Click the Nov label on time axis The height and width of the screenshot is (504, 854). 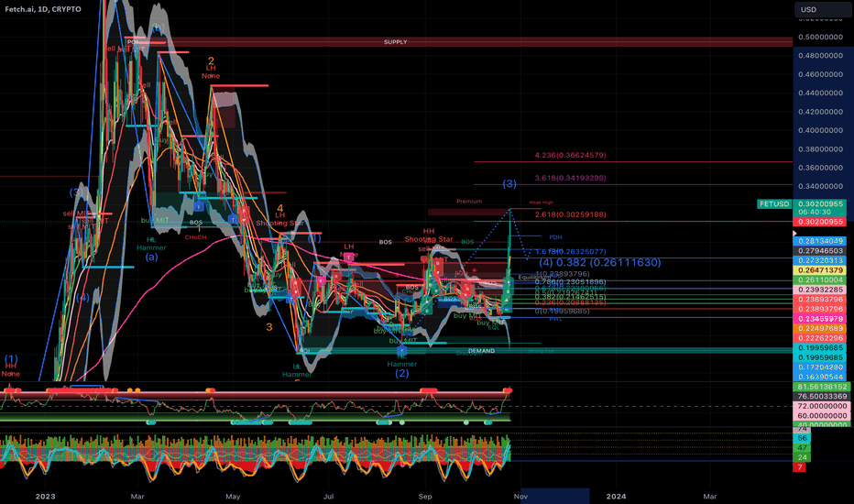[x=520, y=497]
